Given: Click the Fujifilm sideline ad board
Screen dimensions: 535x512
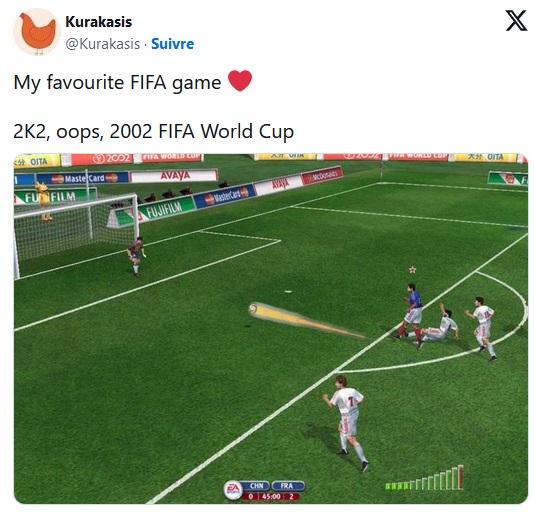Looking at the screenshot, I should coord(166,210).
